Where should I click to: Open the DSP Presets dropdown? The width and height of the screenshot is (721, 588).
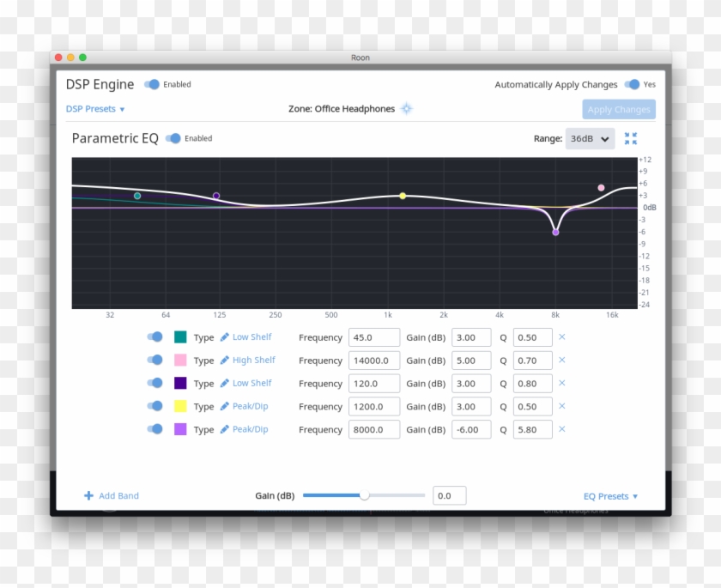point(95,109)
